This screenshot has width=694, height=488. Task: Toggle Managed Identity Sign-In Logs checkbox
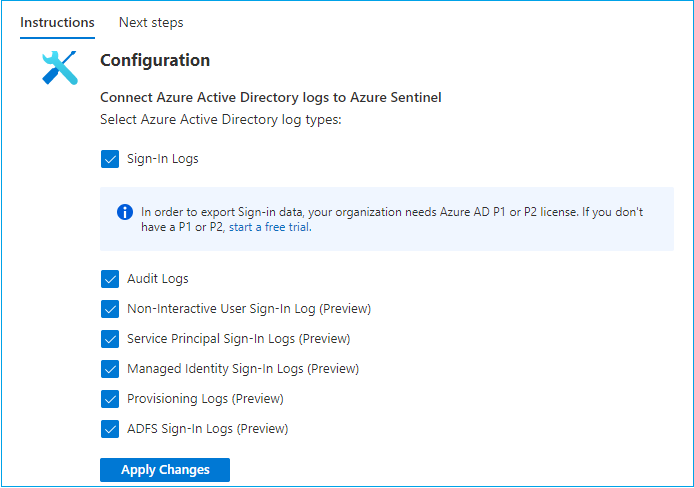pyautogui.click(x=110, y=369)
